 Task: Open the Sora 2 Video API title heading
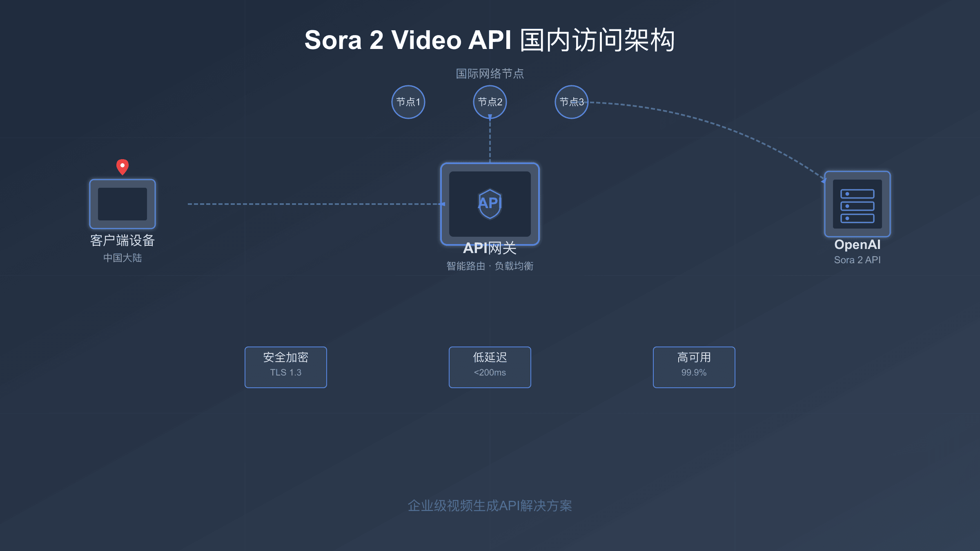pyautogui.click(x=490, y=41)
